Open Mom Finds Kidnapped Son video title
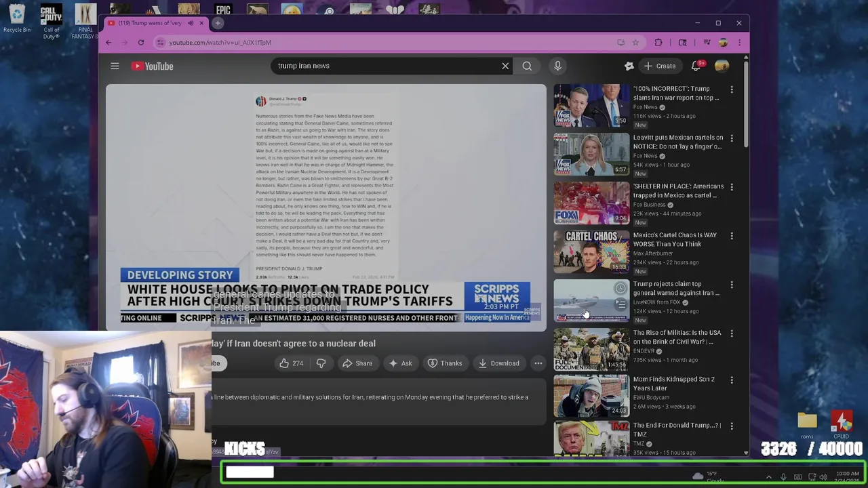This screenshot has height=488, width=868. pyautogui.click(x=674, y=384)
